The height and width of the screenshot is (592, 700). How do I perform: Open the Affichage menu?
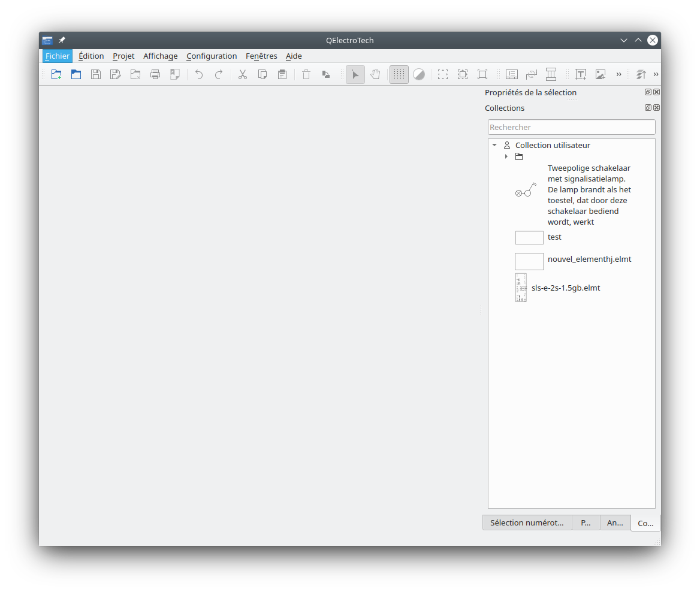point(160,56)
